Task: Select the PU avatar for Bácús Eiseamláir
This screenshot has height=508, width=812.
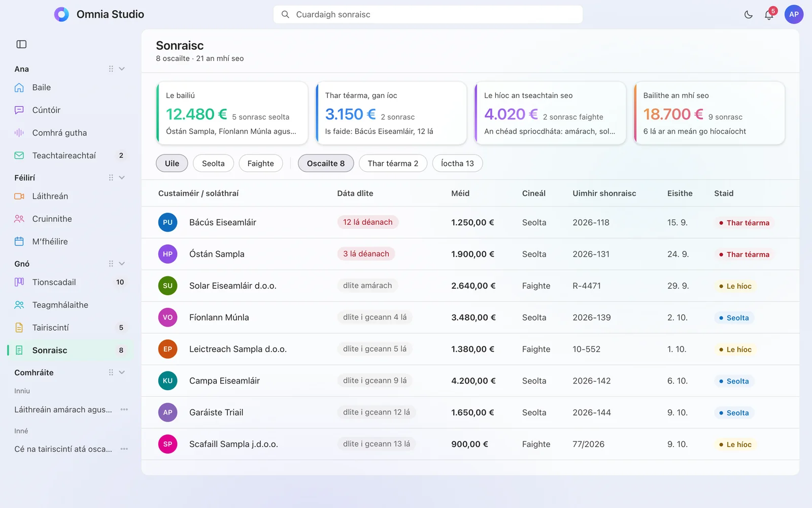Action: tap(168, 223)
